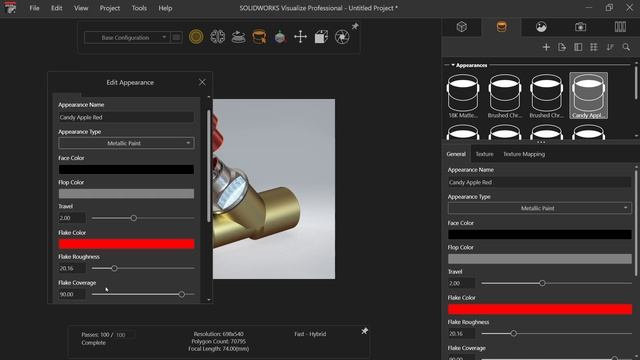
Task: Select the appearance paint bucket tool icon
Action: pos(259,37)
